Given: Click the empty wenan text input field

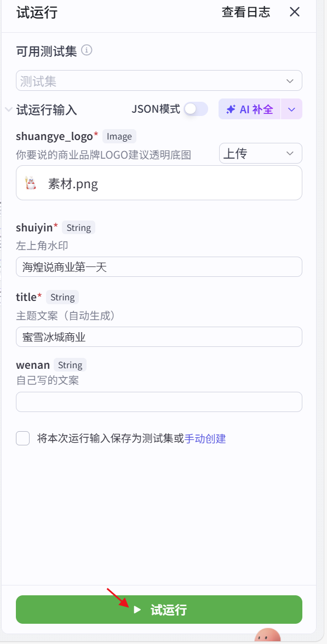Looking at the screenshot, I should [159, 402].
